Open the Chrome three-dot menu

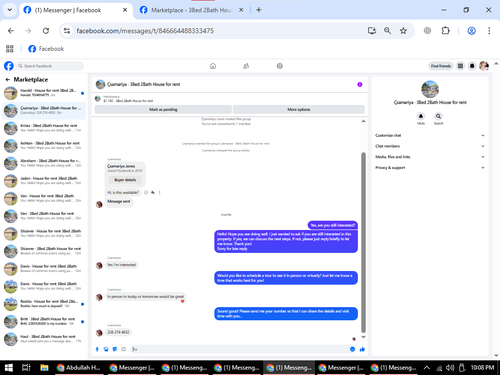click(489, 31)
